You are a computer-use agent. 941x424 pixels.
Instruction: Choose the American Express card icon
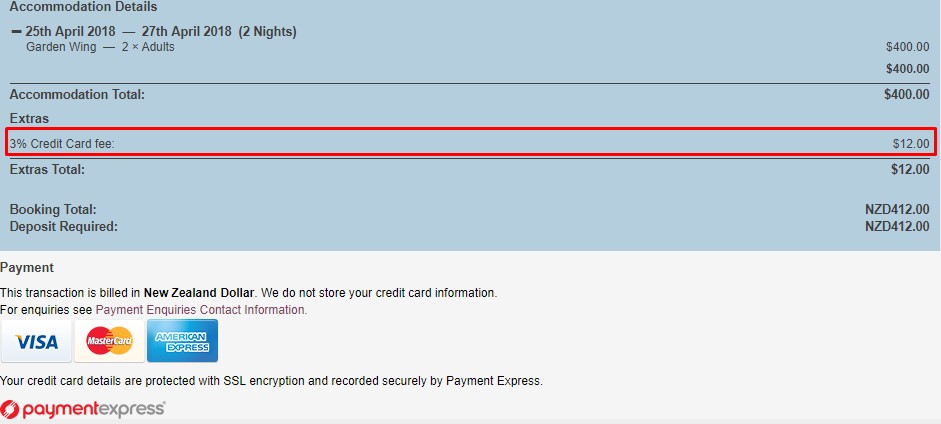(x=182, y=341)
